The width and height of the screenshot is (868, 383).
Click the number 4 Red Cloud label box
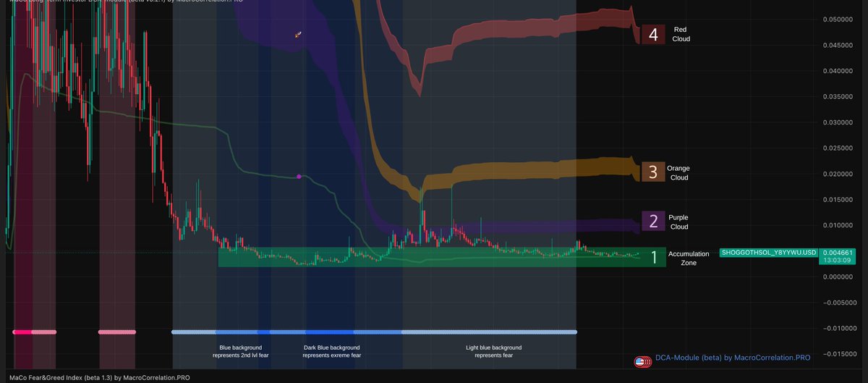652,35
